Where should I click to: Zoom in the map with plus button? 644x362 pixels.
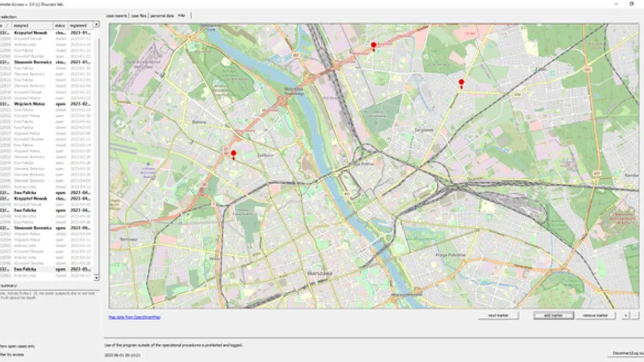click(x=626, y=315)
